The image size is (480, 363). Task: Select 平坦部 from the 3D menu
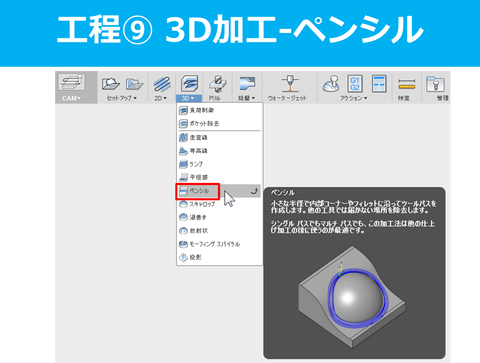point(219,177)
